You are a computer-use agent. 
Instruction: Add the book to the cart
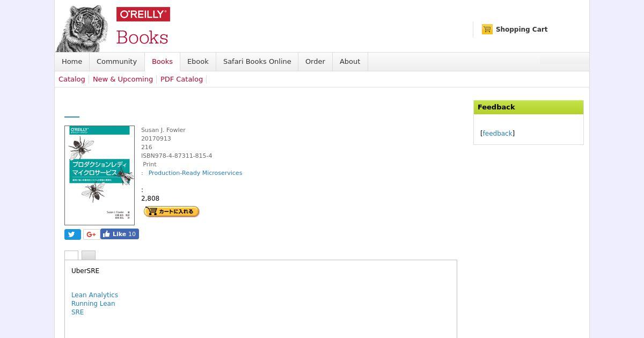tap(171, 211)
